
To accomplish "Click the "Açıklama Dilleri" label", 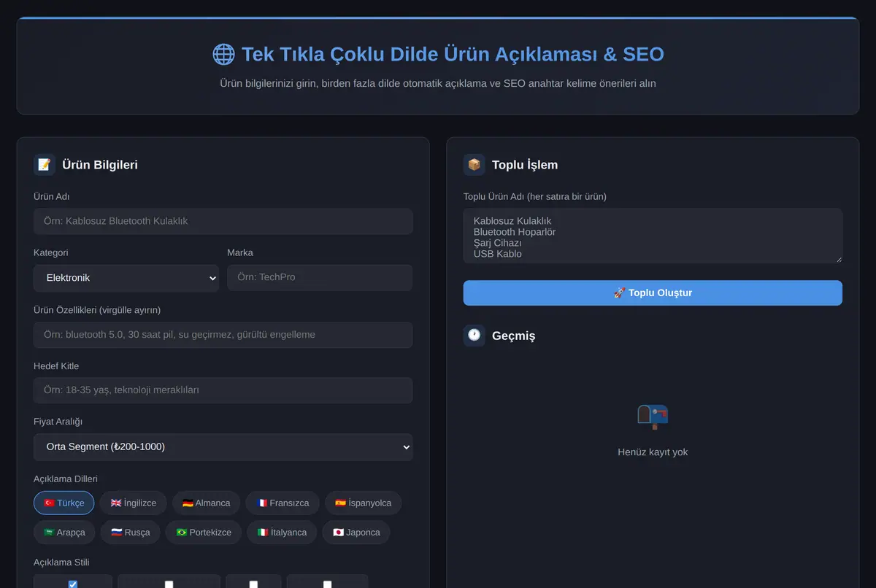I will (66, 479).
